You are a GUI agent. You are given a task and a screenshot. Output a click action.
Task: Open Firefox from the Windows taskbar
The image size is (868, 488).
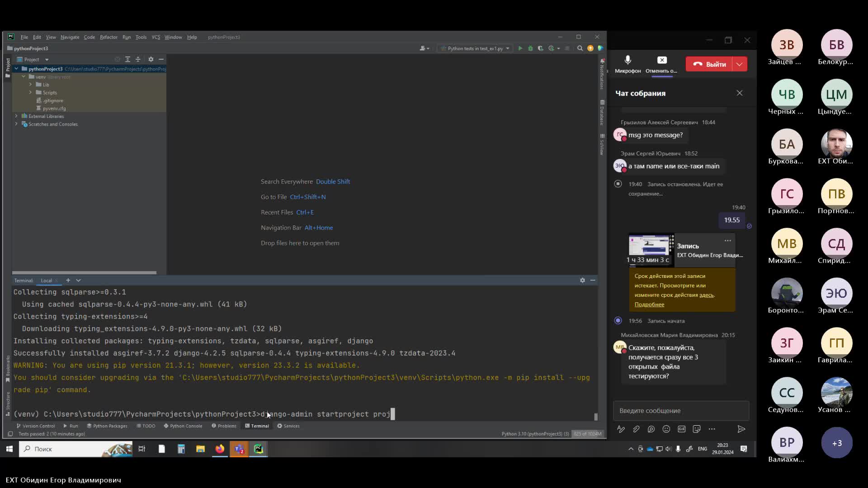click(x=220, y=449)
